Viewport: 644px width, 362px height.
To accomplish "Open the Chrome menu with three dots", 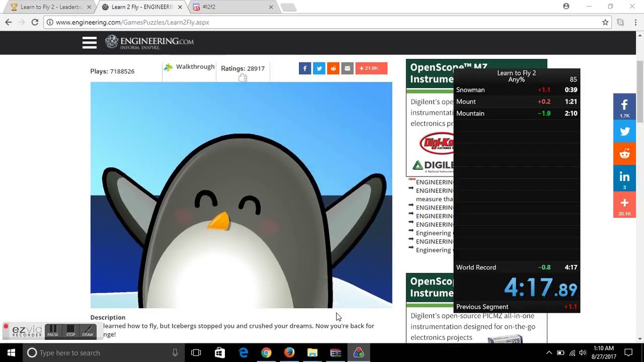I will [x=636, y=22].
